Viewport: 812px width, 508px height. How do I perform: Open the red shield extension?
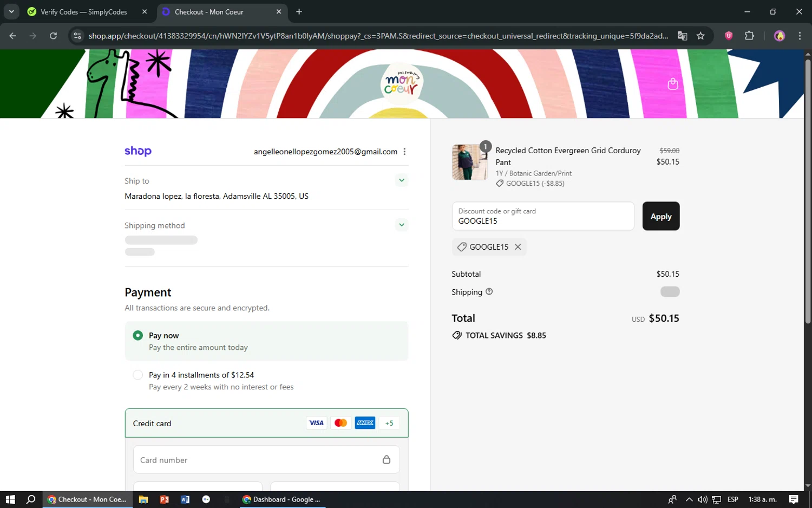[x=729, y=36]
